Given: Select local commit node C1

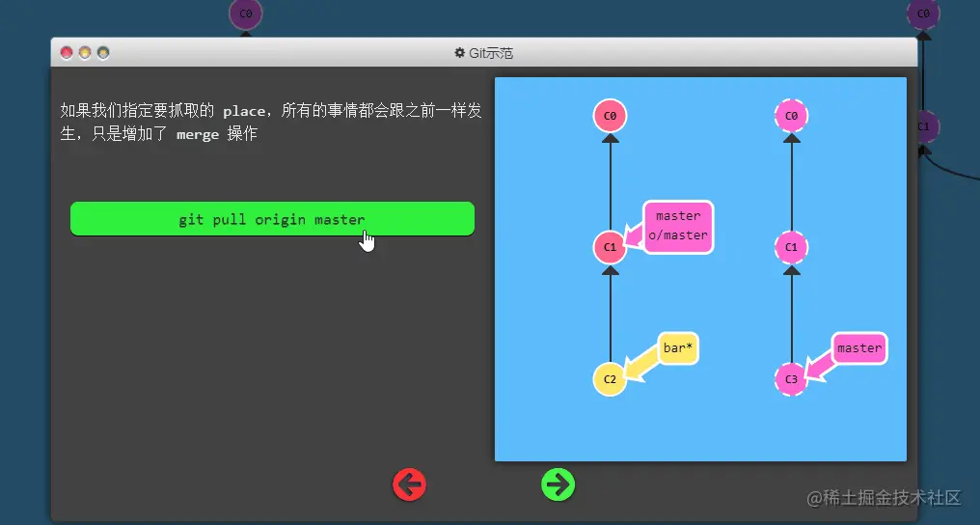Looking at the screenshot, I should pyautogui.click(x=610, y=247).
